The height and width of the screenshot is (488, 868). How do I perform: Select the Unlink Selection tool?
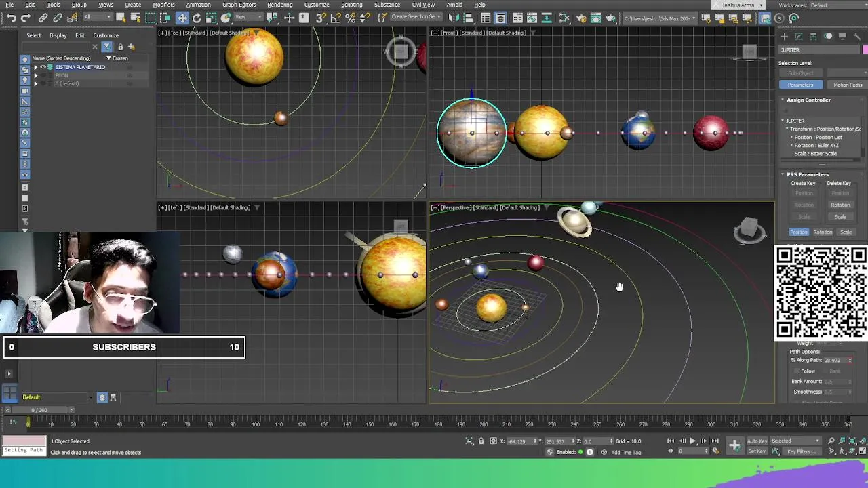(58, 18)
